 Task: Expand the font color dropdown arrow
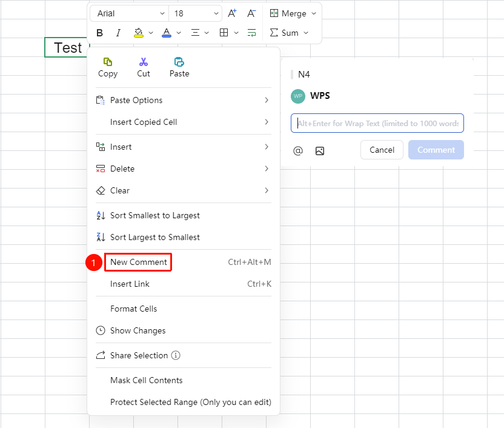pos(179,33)
